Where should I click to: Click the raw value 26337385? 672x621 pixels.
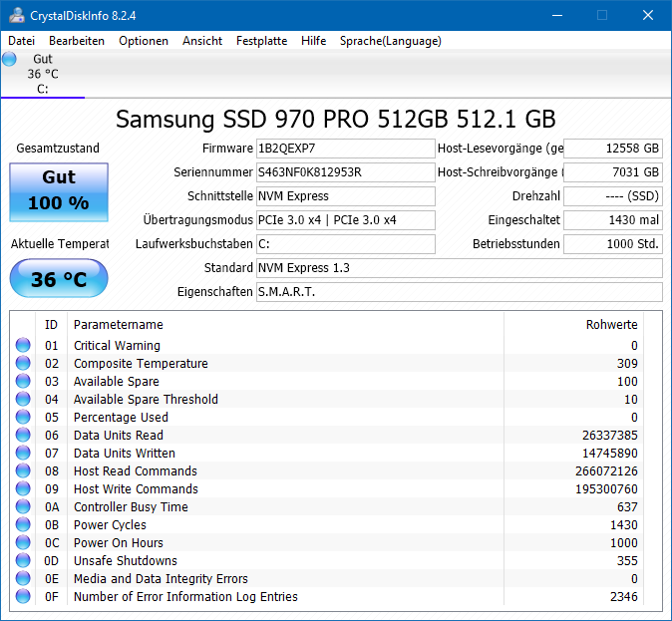[610, 436]
